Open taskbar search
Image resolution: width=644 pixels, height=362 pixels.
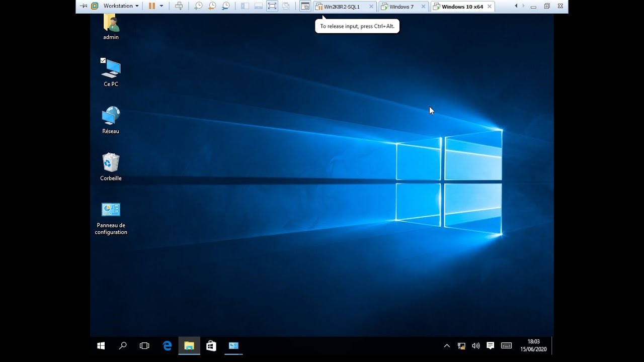click(123, 346)
